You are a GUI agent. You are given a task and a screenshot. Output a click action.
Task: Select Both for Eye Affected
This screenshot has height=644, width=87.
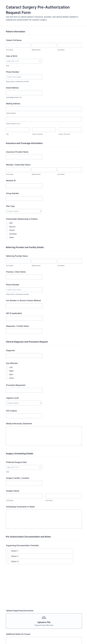7,374
